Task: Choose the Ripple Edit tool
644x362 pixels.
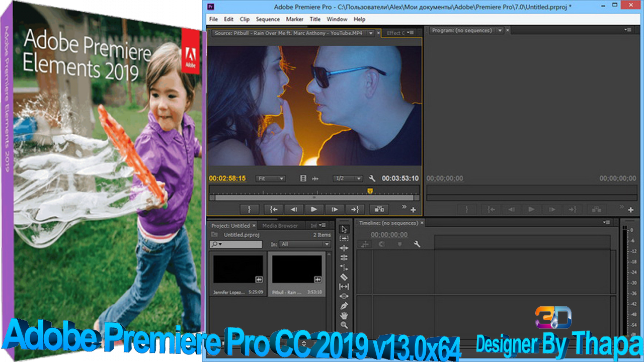Action: 344,248
